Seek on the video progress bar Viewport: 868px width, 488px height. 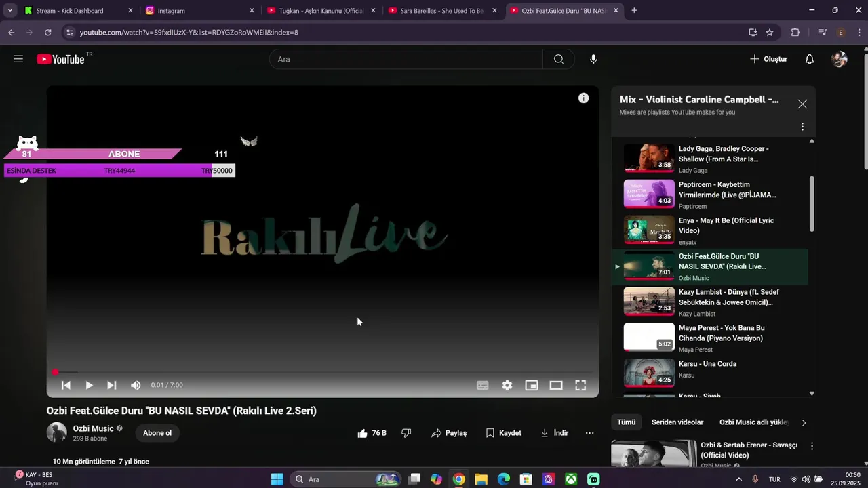tap(323, 372)
